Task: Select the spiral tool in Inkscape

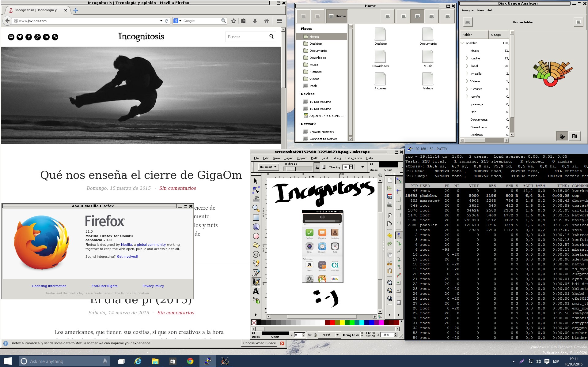Action: pos(256,254)
